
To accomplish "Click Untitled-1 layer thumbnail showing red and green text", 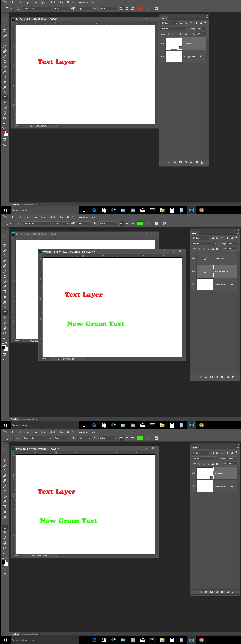I will [205, 473].
